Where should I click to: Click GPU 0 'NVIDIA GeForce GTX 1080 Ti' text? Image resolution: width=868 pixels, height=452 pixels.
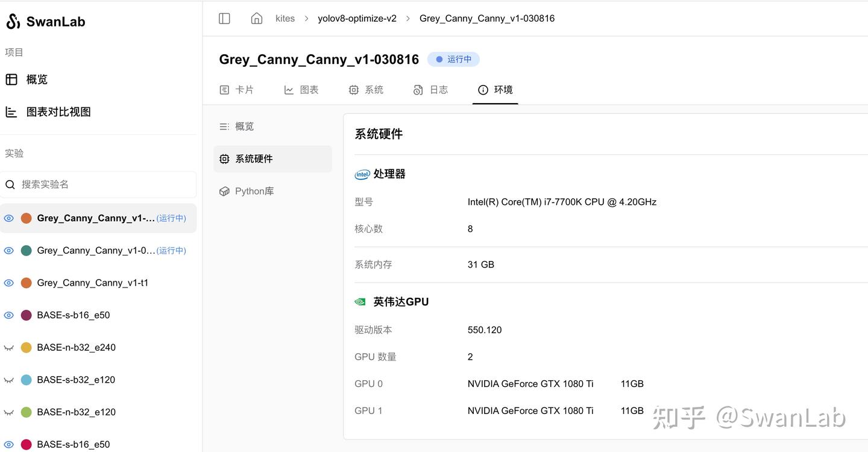click(530, 384)
